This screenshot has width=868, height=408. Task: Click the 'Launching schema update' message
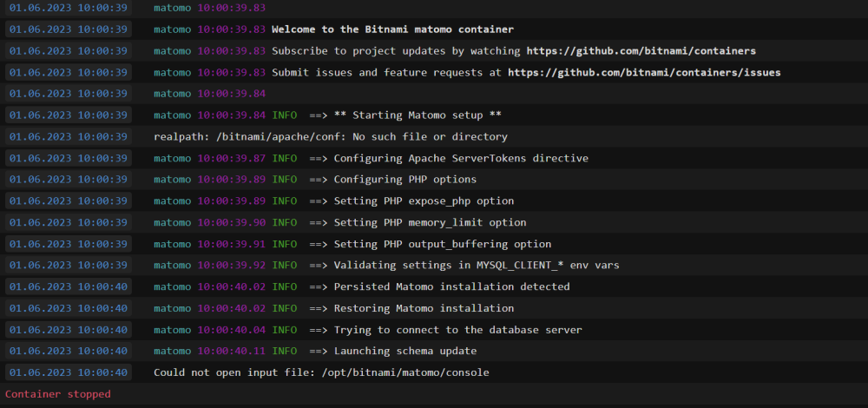point(404,351)
